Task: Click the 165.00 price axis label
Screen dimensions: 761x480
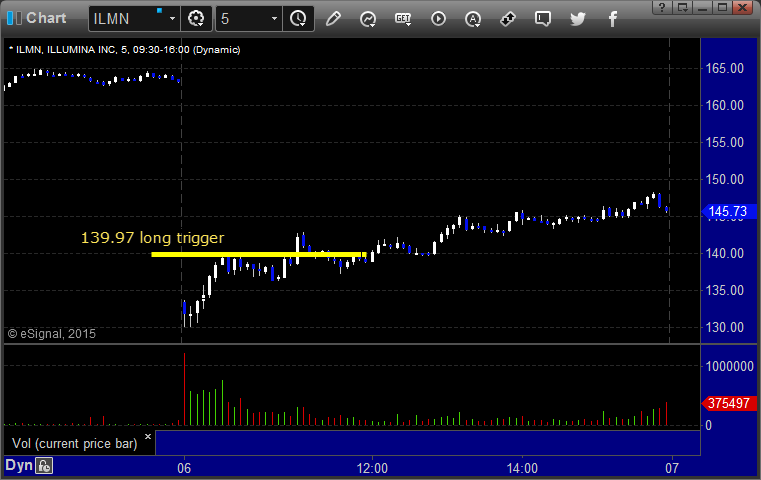Action: click(x=725, y=68)
